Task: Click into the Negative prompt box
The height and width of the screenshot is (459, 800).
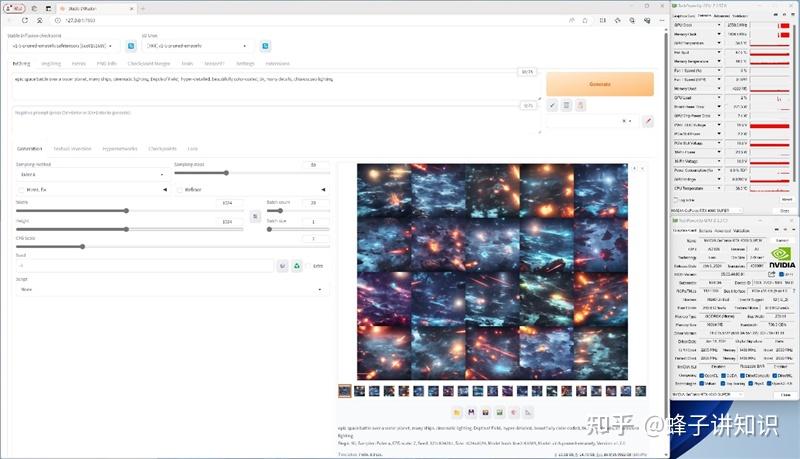Action: pyautogui.click(x=274, y=120)
